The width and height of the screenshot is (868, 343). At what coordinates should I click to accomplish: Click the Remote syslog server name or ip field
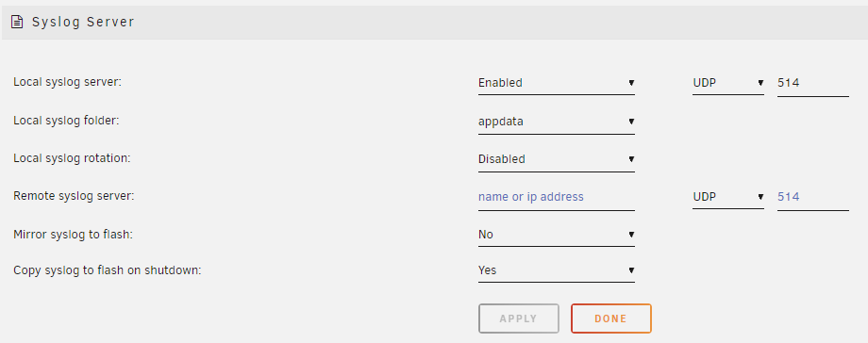click(557, 198)
